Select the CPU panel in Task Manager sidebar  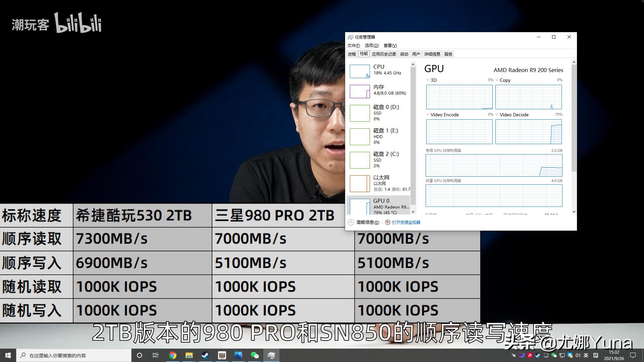378,71
